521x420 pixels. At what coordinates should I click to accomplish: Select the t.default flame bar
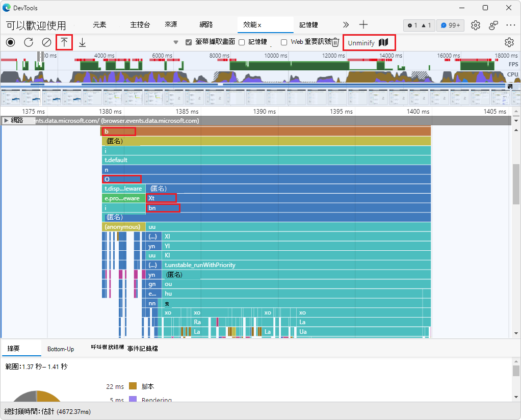pos(266,160)
